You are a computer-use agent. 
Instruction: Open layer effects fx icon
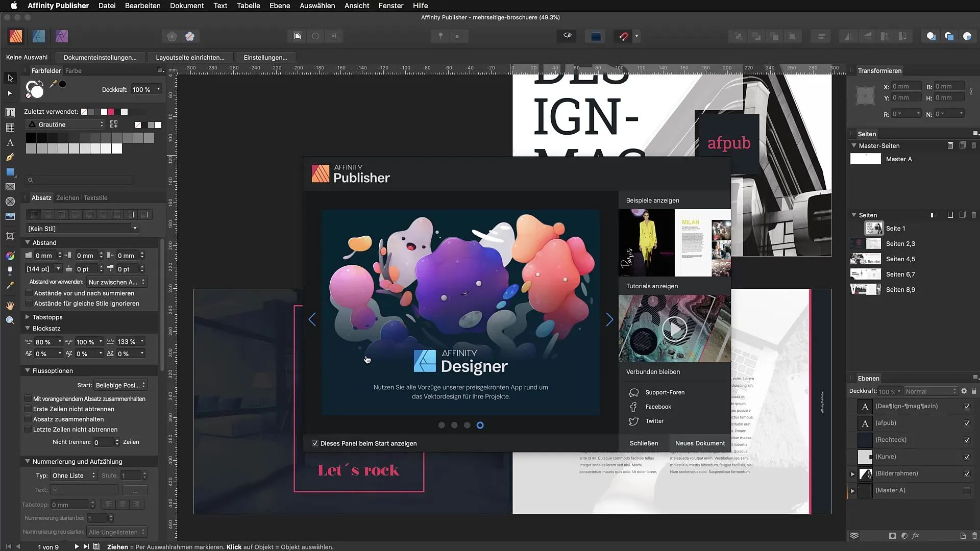[916, 536]
